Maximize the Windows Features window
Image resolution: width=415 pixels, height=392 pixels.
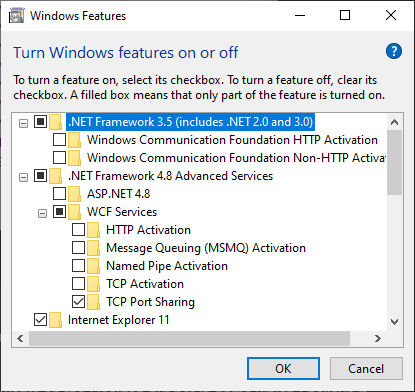pyautogui.click(x=345, y=15)
